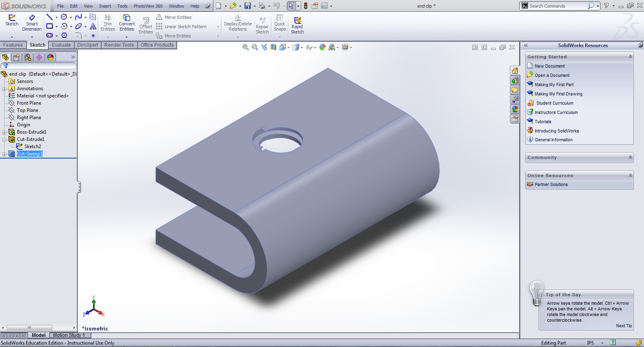
Task: Open the Tools menu
Action: click(x=122, y=6)
